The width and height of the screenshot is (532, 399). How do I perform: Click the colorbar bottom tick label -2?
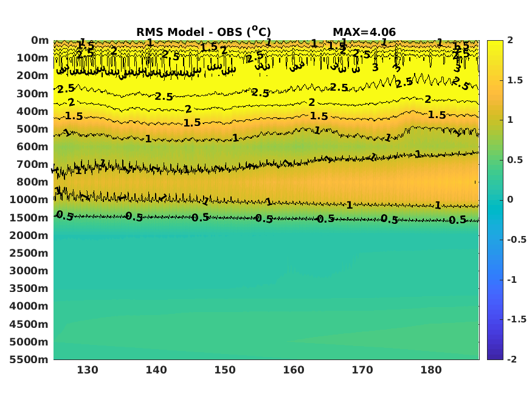[x=512, y=359]
